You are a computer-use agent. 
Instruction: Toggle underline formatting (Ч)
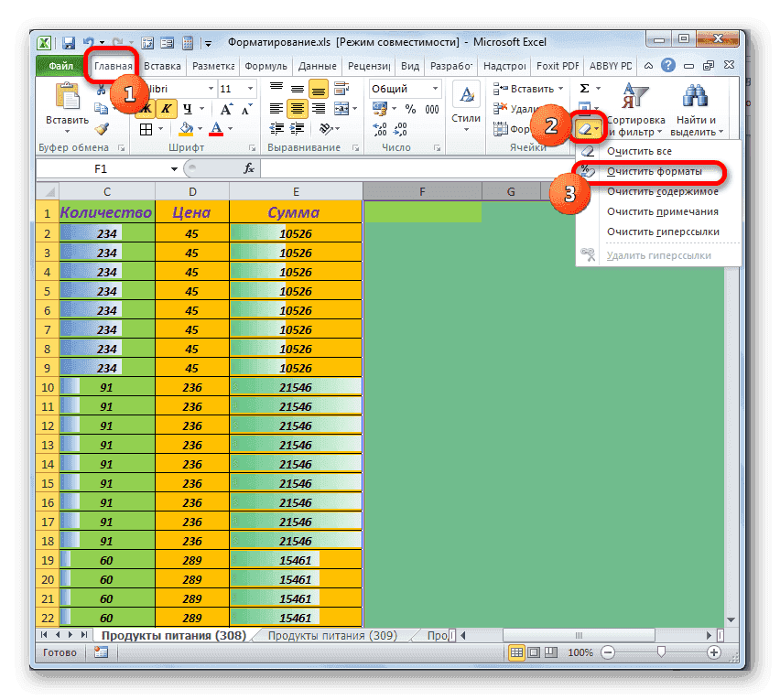(189, 108)
